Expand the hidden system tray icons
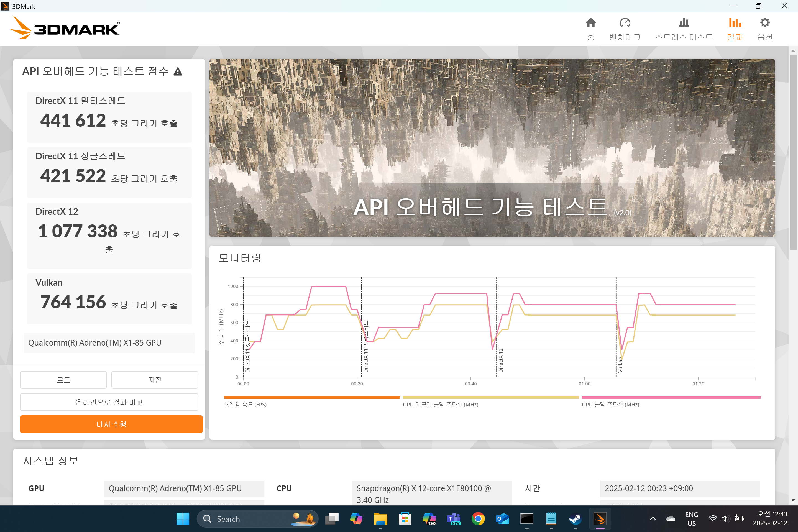798x532 pixels. [653, 519]
